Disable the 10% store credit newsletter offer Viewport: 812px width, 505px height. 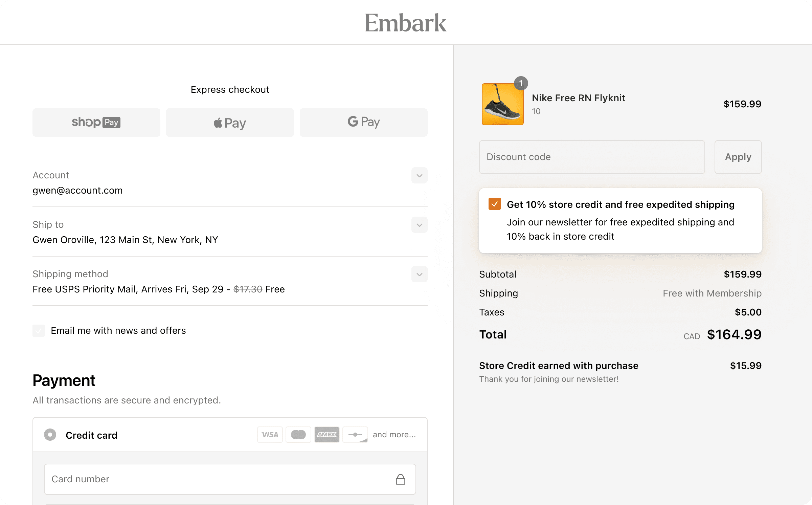point(494,204)
